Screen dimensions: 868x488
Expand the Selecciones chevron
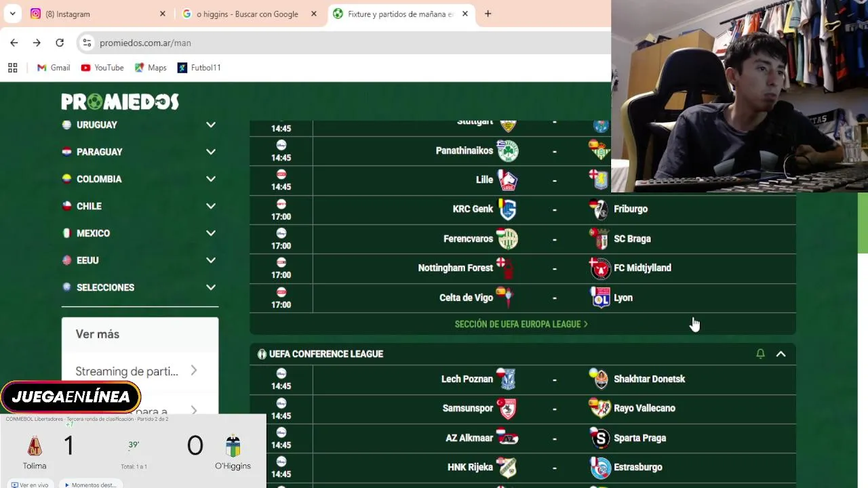pyautogui.click(x=211, y=287)
